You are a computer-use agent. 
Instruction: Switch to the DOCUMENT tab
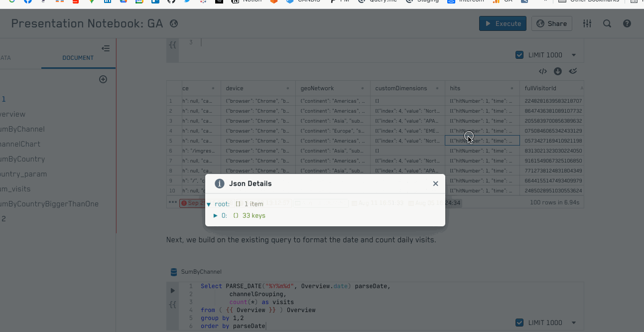78,58
